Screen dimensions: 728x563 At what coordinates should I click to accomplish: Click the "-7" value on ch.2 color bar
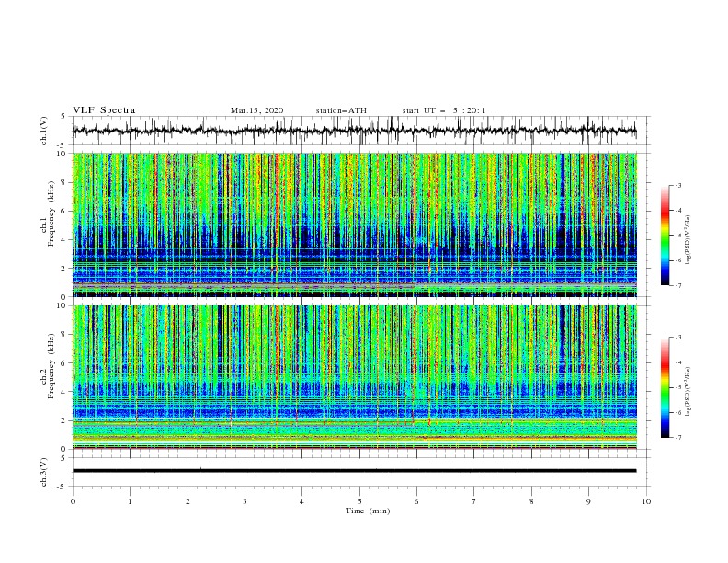(677, 438)
